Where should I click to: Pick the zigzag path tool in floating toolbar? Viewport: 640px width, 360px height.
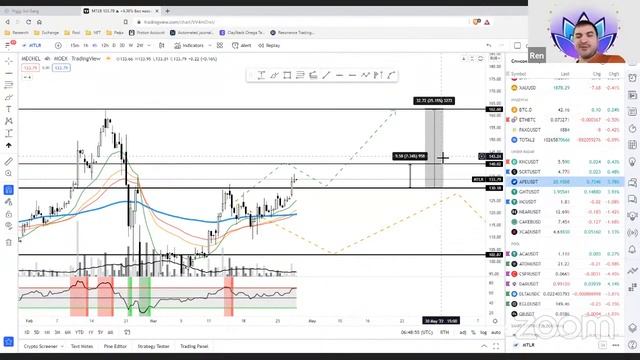pos(365,75)
